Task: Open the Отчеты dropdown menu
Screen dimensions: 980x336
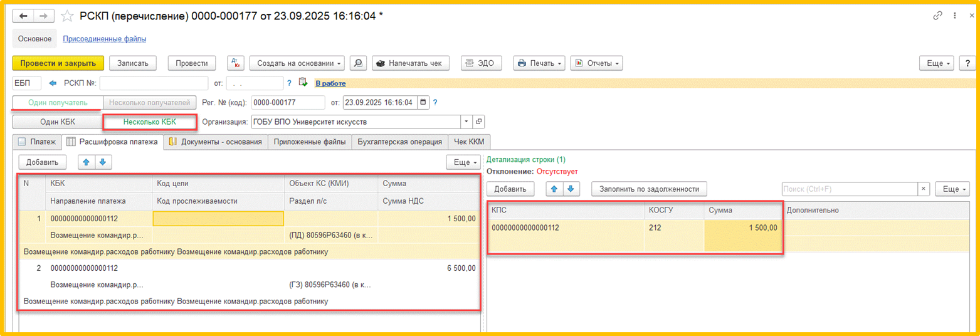Action: 596,63
